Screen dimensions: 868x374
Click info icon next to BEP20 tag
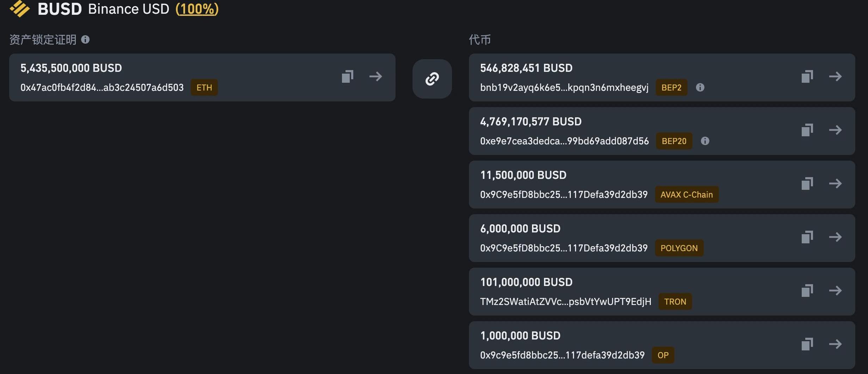705,141
